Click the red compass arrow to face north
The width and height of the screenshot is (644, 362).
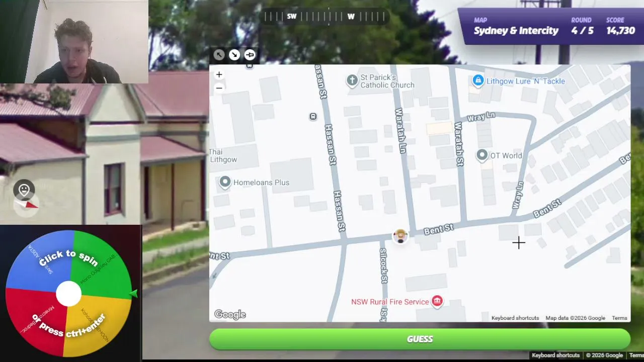tap(31, 204)
